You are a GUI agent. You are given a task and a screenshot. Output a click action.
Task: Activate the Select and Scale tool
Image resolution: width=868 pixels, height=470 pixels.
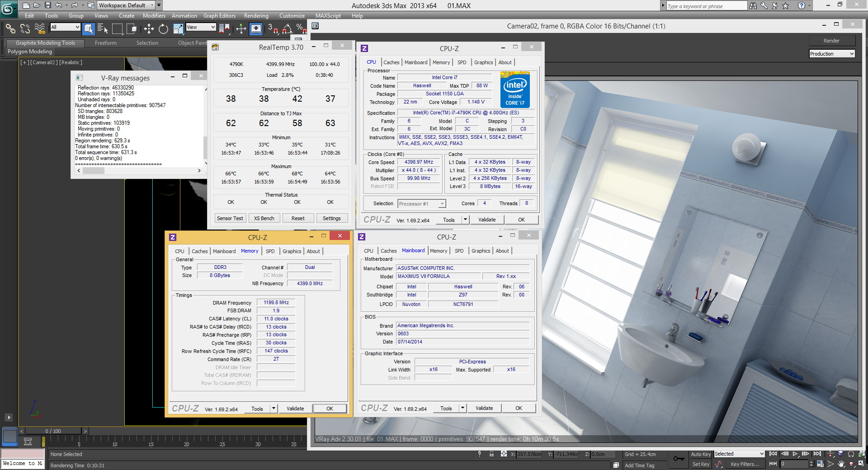pos(178,29)
